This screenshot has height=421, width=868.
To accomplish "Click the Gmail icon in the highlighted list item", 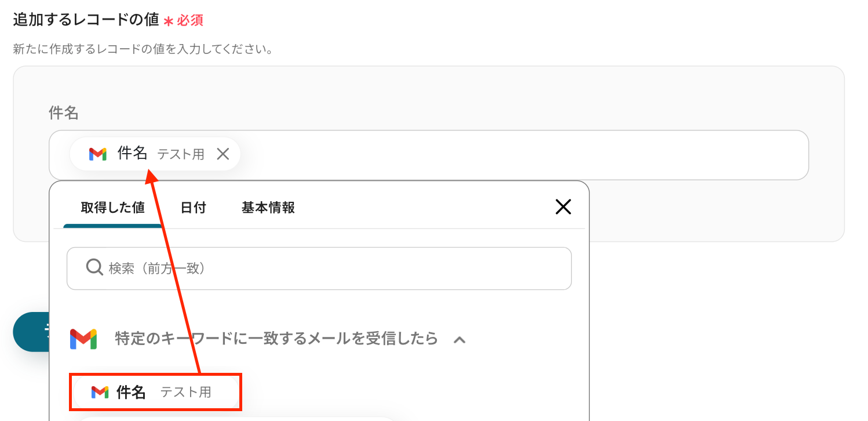I will click(x=100, y=392).
